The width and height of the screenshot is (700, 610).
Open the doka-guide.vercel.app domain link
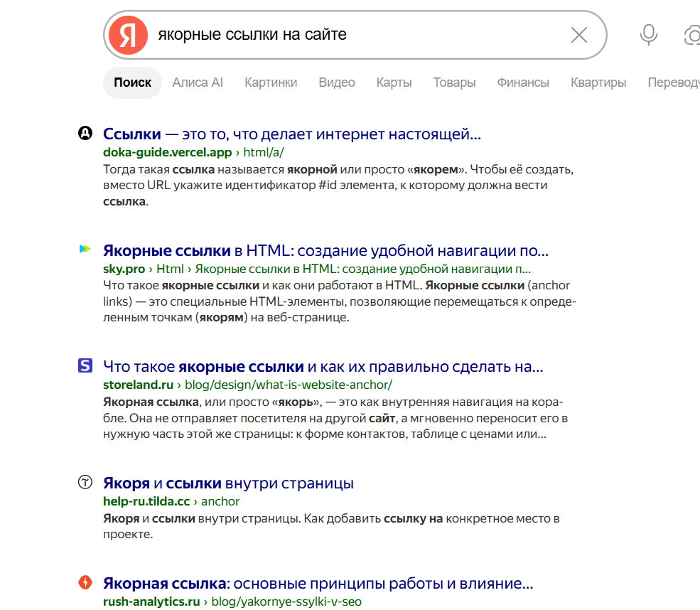(x=168, y=152)
